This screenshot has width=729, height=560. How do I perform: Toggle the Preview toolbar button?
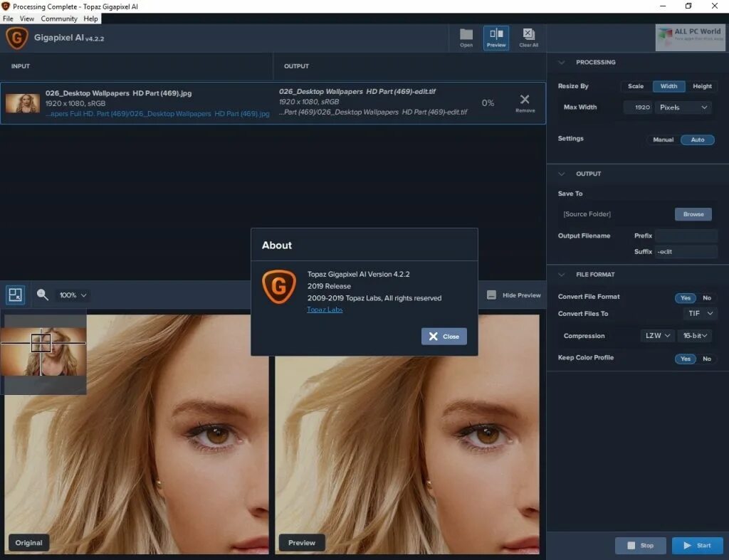pyautogui.click(x=496, y=38)
